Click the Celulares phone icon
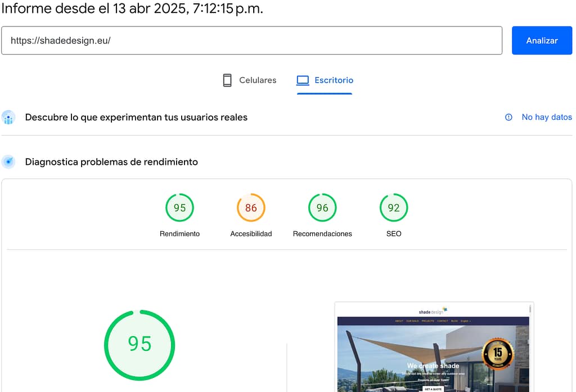The height and width of the screenshot is (392, 576). click(x=227, y=80)
